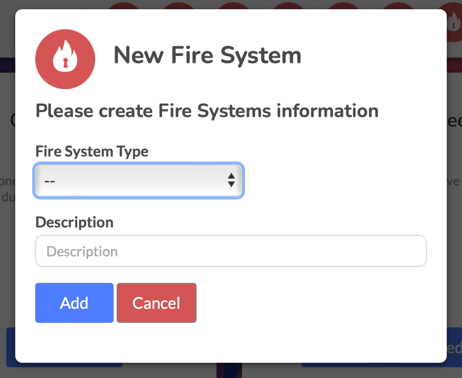This screenshot has width=462, height=378.
Task: Click the dimmed backdrop left of dialog
Action: 7,233
